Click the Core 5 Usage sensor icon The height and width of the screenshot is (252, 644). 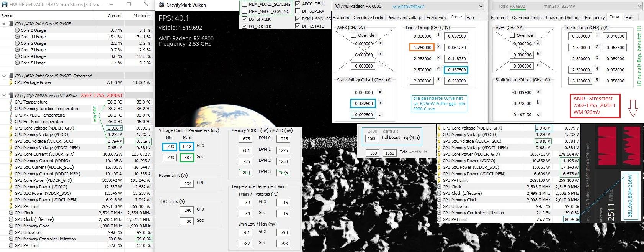(x=17, y=63)
